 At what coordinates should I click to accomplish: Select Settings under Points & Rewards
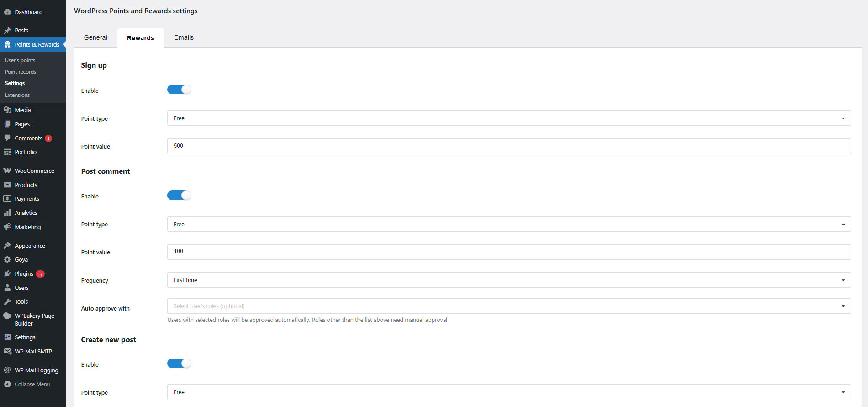click(x=15, y=83)
